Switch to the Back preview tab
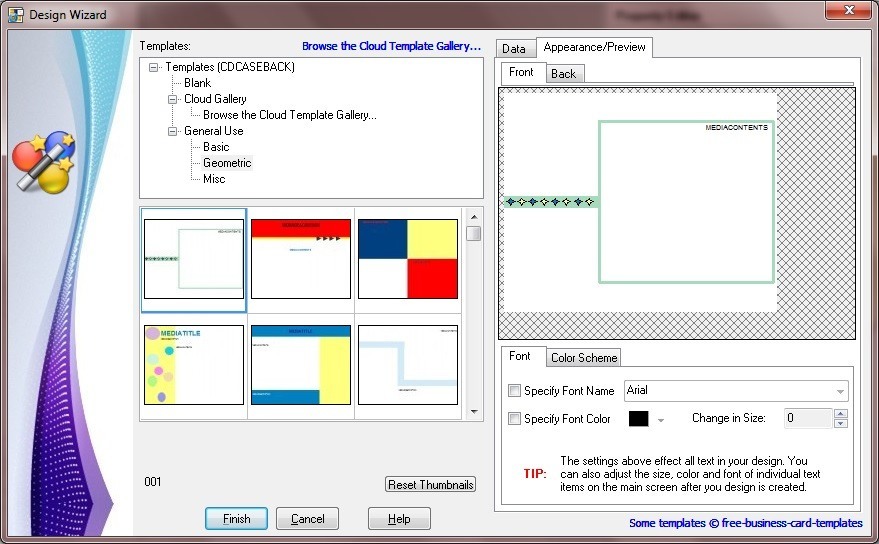 (x=563, y=73)
